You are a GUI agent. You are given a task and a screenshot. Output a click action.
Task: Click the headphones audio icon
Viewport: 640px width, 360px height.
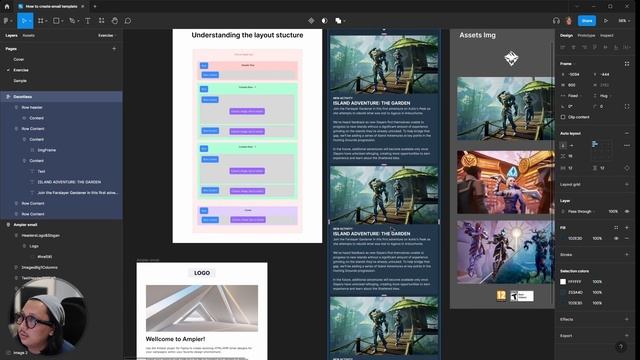(556, 21)
